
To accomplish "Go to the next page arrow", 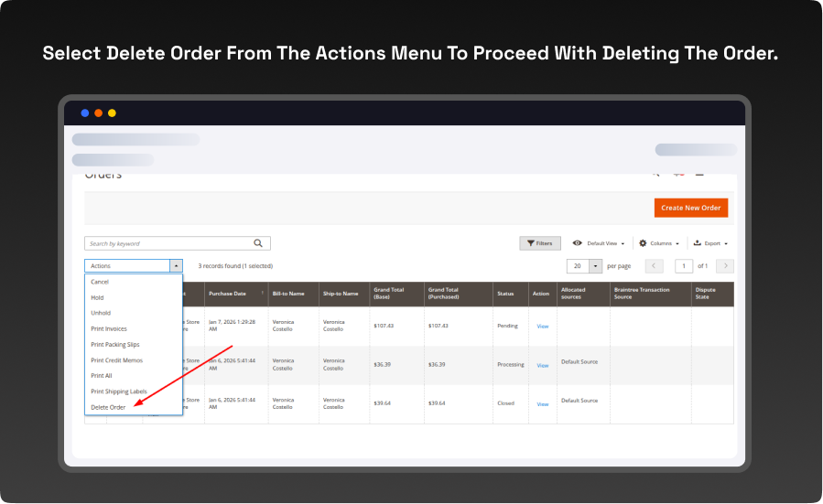I will 725,266.
